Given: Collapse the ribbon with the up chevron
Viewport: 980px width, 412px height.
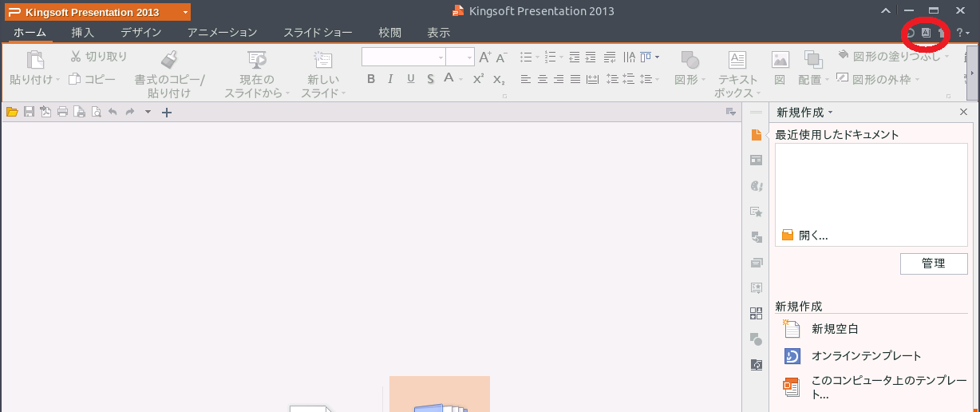Looking at the screenshot, I should (887, 11).
